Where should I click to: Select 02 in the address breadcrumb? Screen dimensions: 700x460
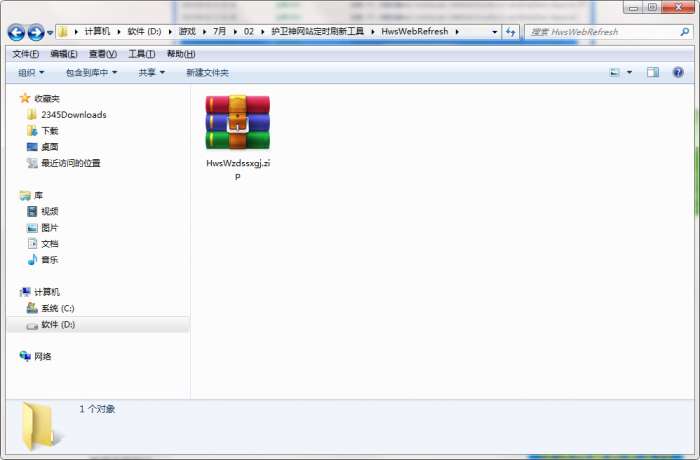tap(249, 31)
